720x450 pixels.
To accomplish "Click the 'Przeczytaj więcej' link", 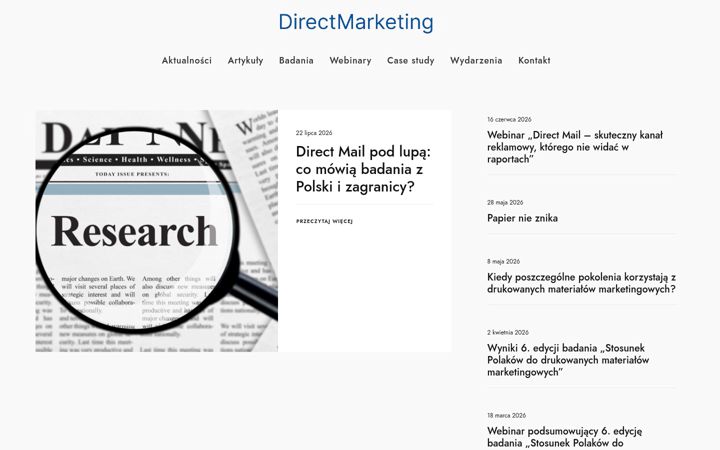I will click(324, 221).
